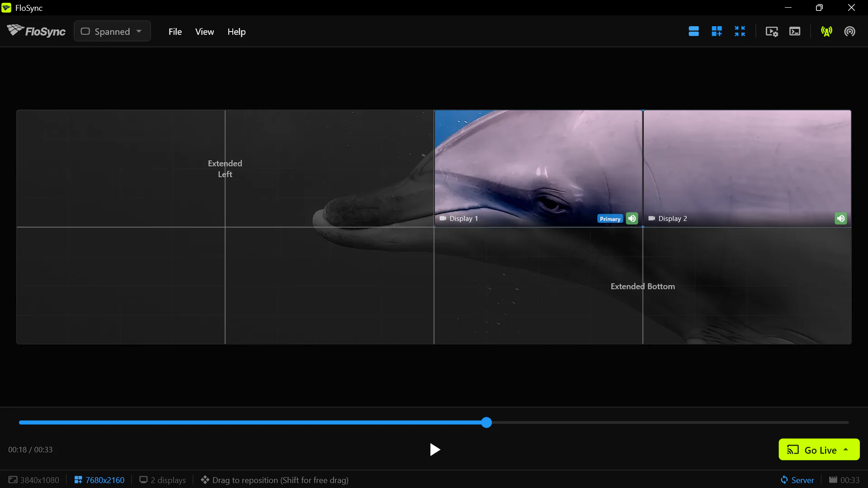Image resolution: width=868 pixels, height=488 pixels.
Task: Click the move arrows reposition icon
Action: pos(205,480)
